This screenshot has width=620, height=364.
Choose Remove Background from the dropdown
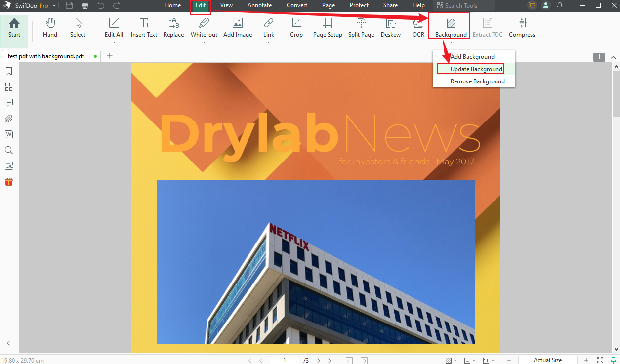474,81
